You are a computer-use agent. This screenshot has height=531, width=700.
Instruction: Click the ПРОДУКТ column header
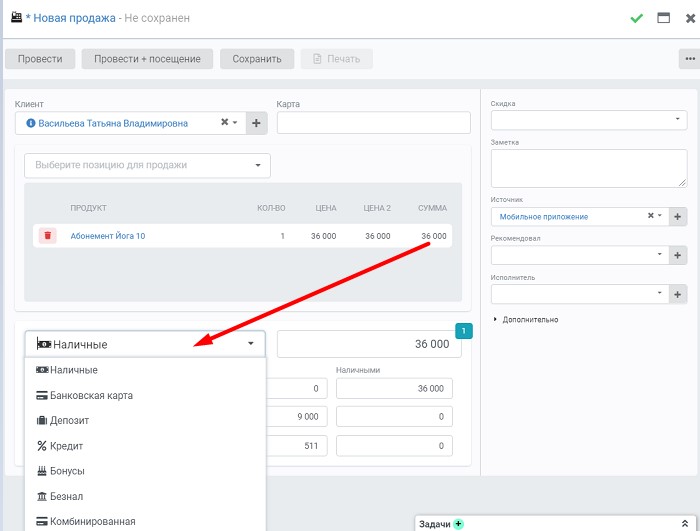(88, 208)
